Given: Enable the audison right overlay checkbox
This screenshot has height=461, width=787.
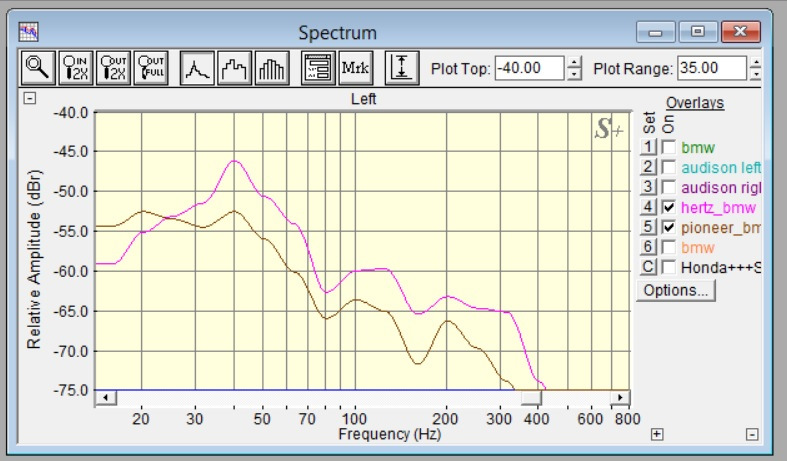Looking at the screenshot, I should pos(668,187).
